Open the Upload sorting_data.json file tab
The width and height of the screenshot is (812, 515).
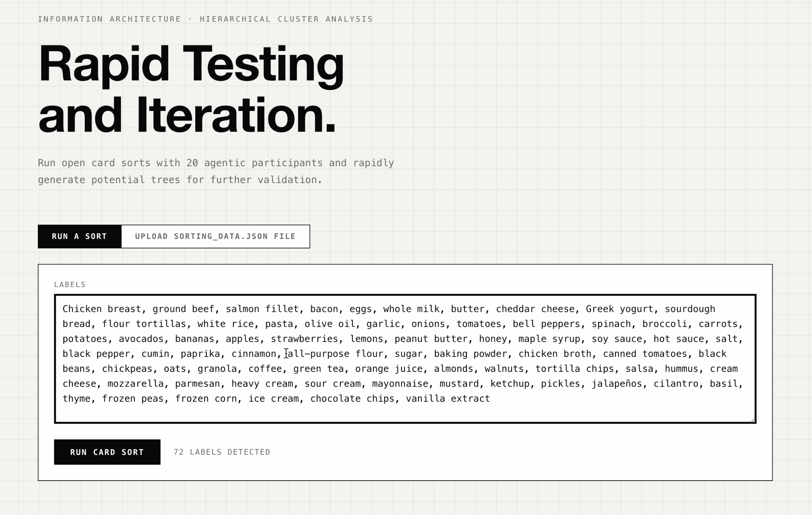[x=215, y=236]
